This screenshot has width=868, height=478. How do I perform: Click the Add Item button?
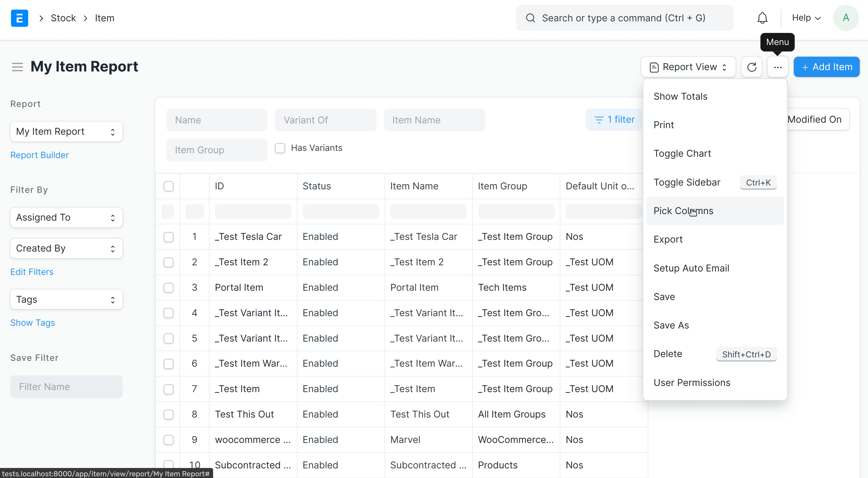pos(826,67)
